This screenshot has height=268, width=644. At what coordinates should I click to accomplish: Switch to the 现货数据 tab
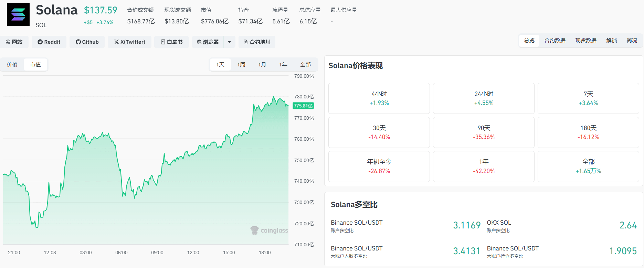(x=586, y=41)
